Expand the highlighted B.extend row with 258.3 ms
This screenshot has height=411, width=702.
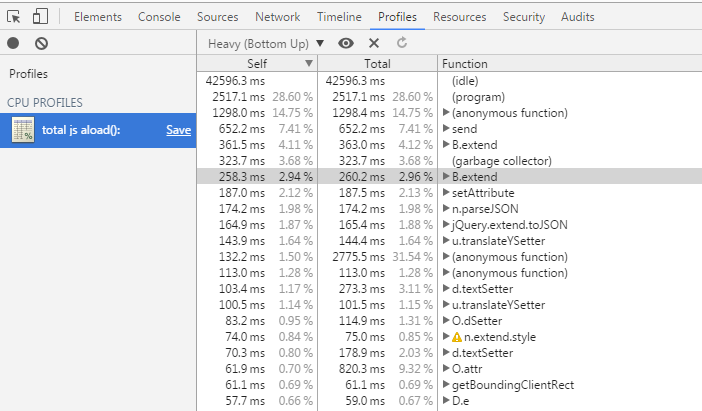click(446, 176)
